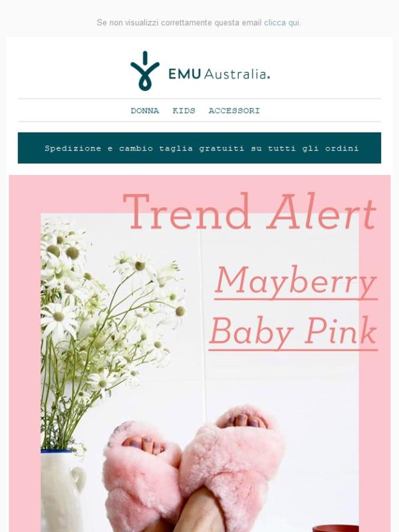Follow the underlined Mayberry link

(296, 282)
